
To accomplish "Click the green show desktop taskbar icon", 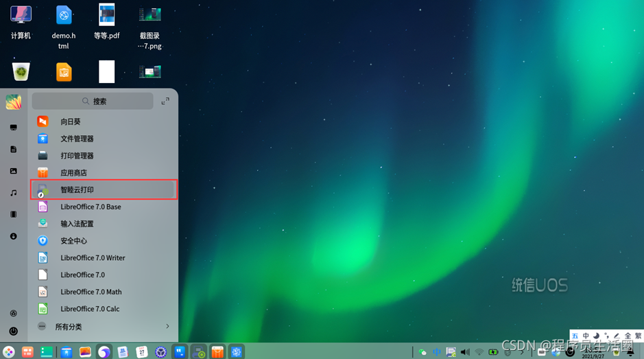I will click(x=47, y=352).
